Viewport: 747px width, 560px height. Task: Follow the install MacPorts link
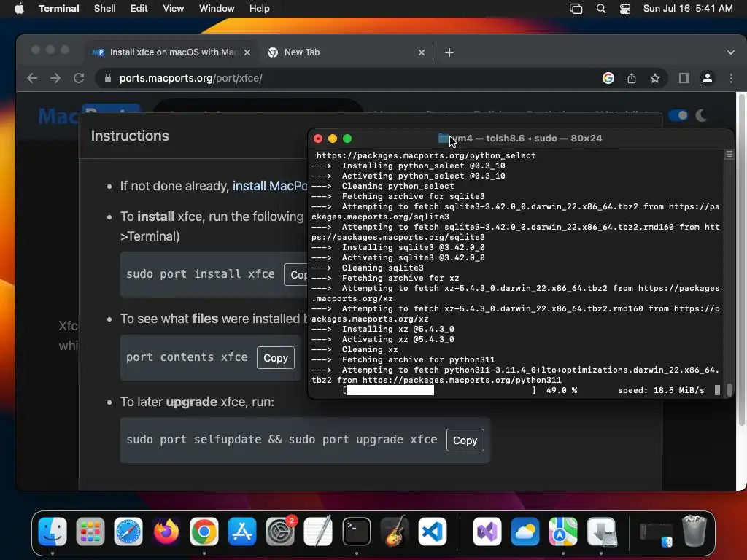270,186
